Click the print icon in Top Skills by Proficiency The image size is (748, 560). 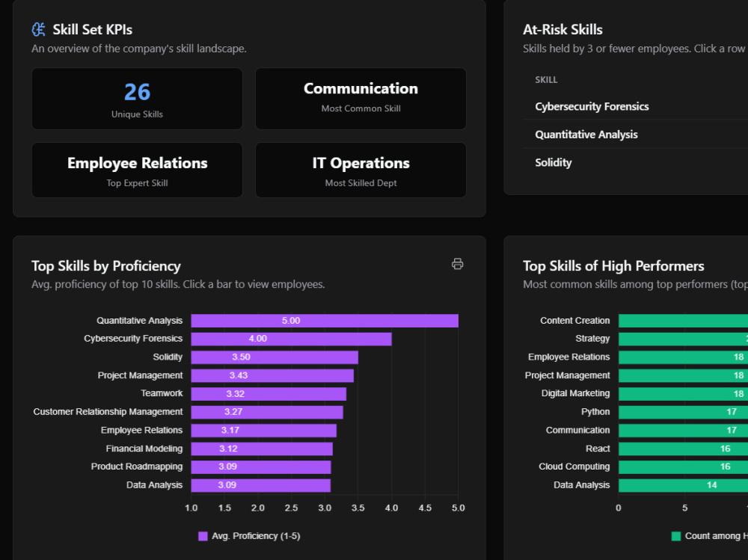tap(457, 264)
